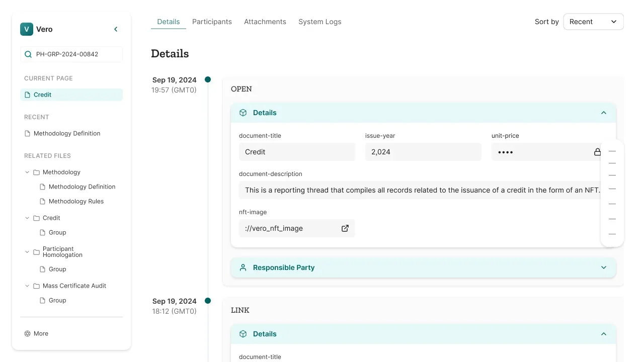Viewport: 644px width, 362px height.
Task: Collapse the Methodology tree folder
Action: pyautogui.click(x=27, y=172)
